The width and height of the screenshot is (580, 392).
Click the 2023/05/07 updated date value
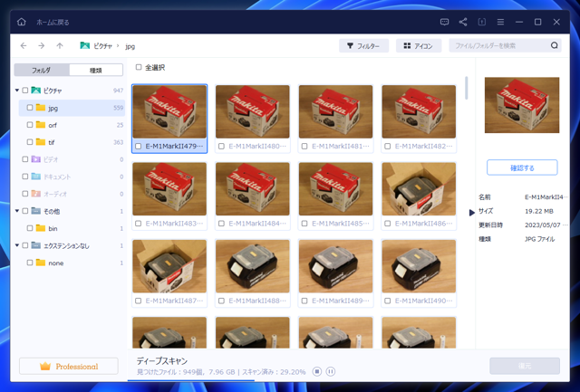click(546, 225)
